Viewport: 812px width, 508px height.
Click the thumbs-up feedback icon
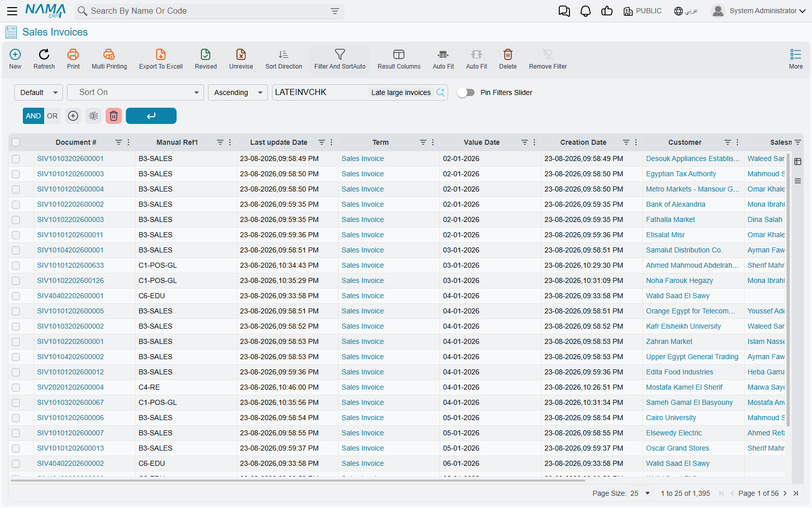coord(607,11)
